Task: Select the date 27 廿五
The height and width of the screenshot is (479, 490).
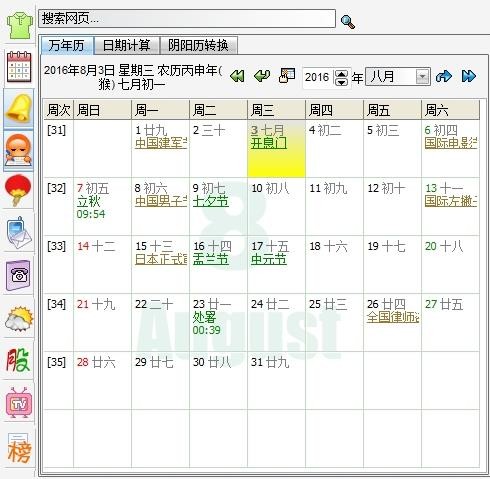Action: point(450,323)
